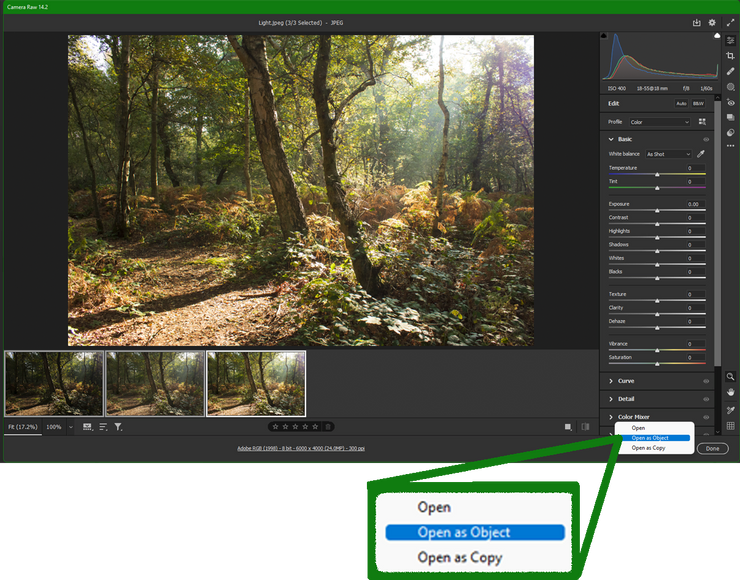Click the trash mark-for-deletion icon
This screenshot has height=580, width=740.
pyautogui.click(x=328, y=427)
